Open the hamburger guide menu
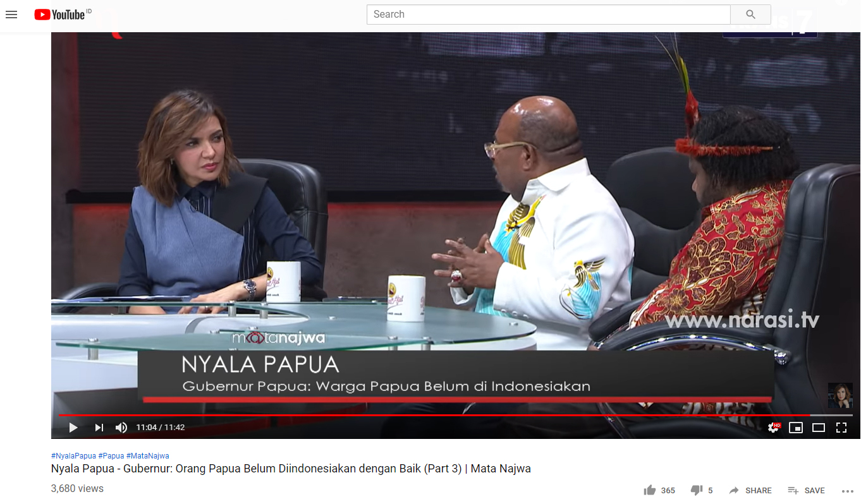The width and height of the screenshot is (861, 504). 11,15
